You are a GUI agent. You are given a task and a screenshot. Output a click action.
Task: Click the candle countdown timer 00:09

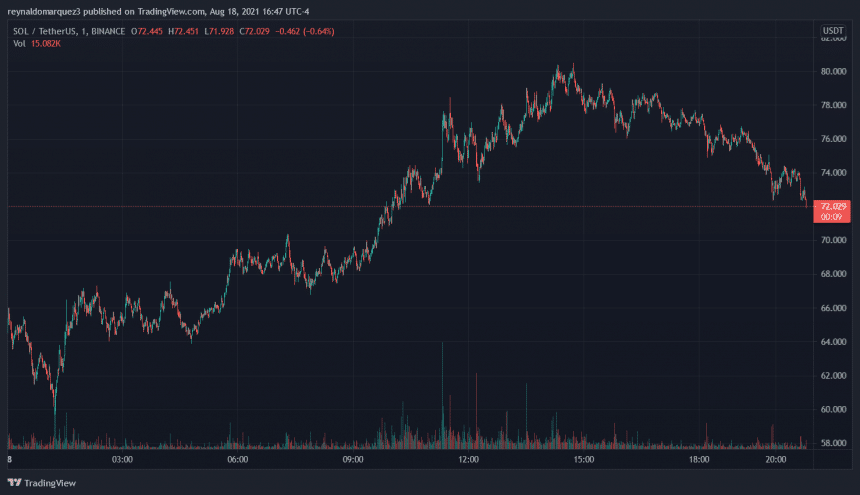[x=830, y=217]
